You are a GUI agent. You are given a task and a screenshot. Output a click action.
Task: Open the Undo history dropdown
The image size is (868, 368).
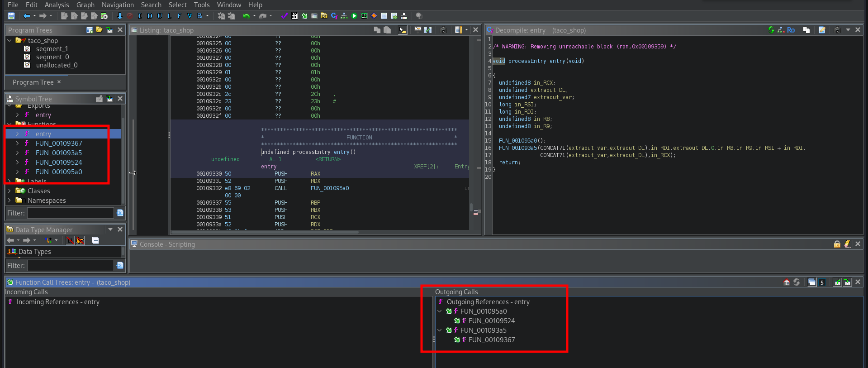[254, 16]
